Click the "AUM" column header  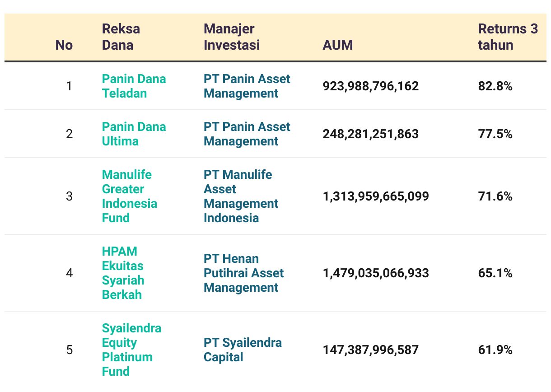pyautogui.click(x=337, y=45)
